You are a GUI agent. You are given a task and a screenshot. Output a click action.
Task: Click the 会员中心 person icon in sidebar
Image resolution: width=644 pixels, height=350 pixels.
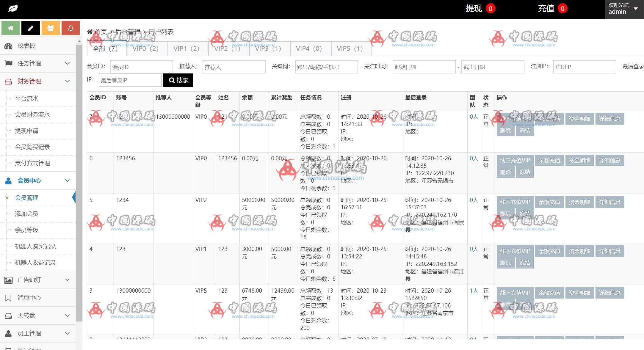tap(9, 181)
